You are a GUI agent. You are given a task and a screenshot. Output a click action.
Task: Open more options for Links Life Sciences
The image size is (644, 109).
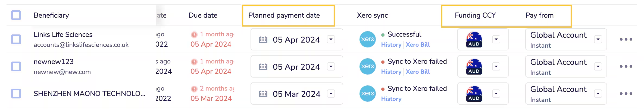[x=626, y=39]
